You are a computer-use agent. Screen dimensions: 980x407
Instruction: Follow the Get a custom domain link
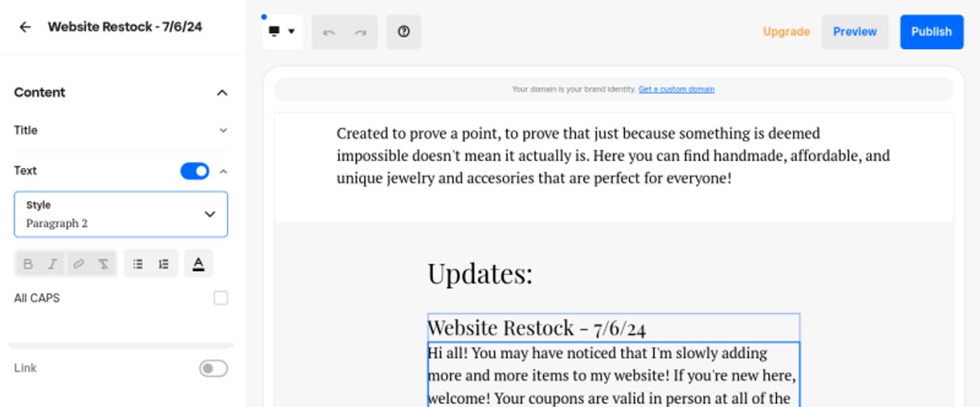676,89
